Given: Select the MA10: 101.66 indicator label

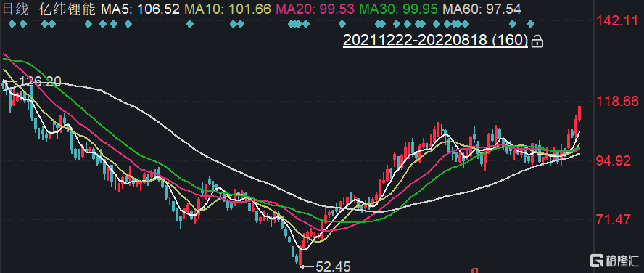Looking at the screenshot, I should (228, 9).
